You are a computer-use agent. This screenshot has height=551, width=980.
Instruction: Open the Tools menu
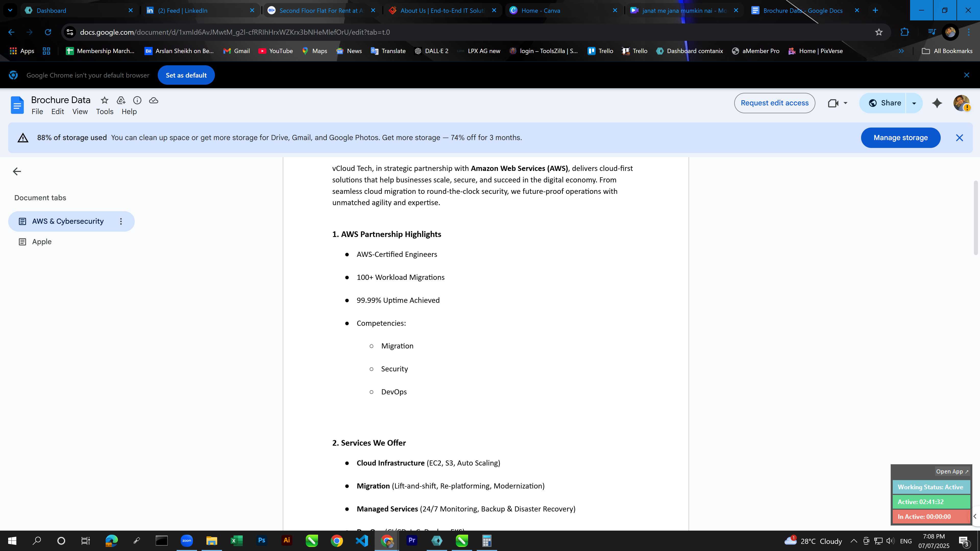(105, 112)
